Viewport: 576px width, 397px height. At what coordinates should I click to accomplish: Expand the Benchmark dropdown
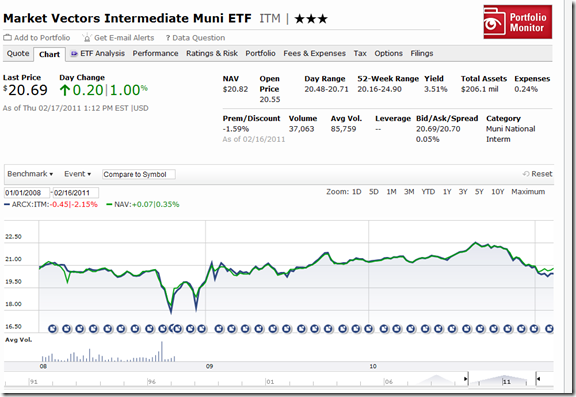[30, 174]
